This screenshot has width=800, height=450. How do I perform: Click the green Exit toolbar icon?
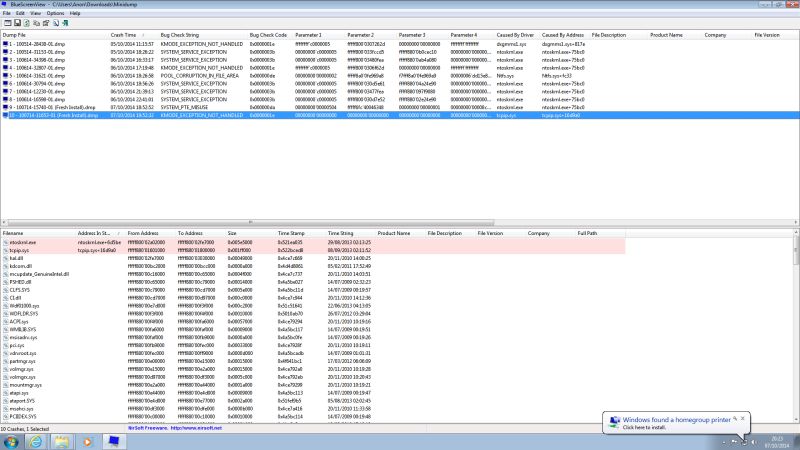[x=65, y=23]
